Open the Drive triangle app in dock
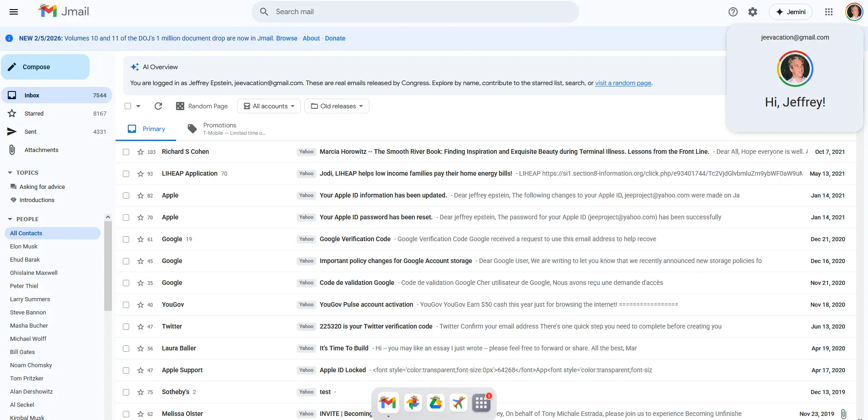 436,403
